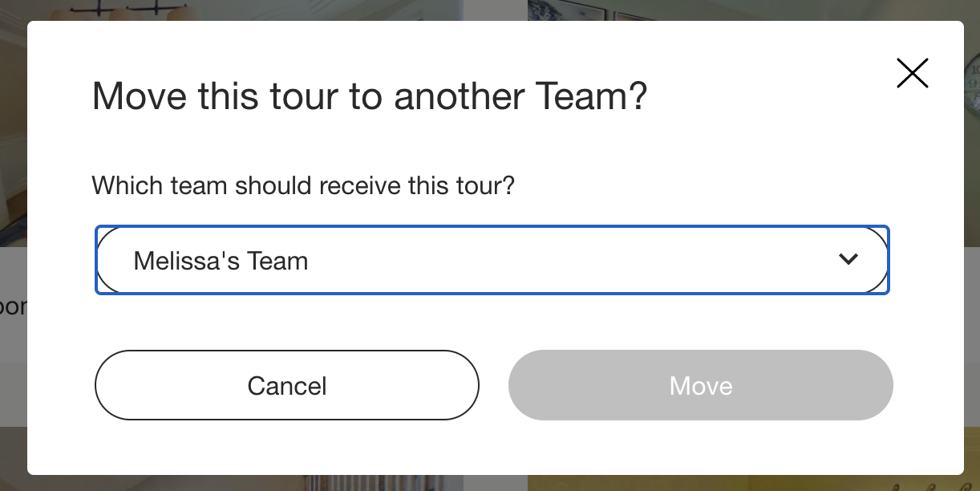Expand the team dropdown chevron arrow
The width and height of the screenshot is (980, 491).
pos(848,259)
